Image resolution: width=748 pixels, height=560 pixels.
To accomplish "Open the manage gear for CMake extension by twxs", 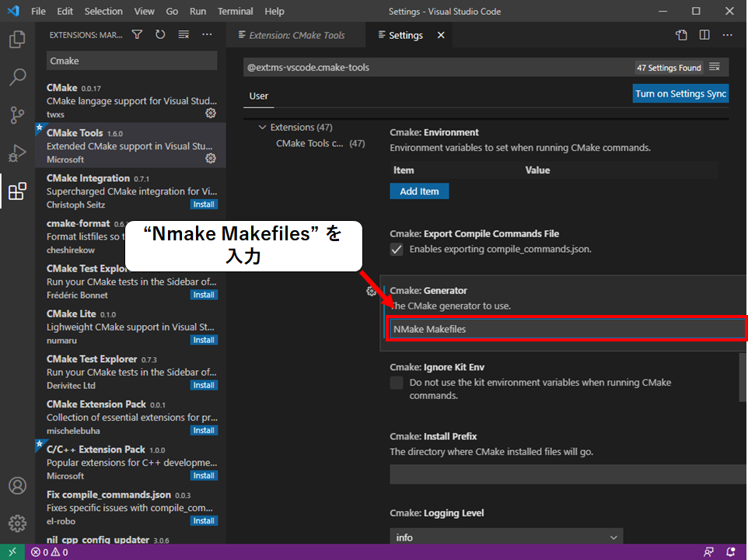I will (211, 113).
